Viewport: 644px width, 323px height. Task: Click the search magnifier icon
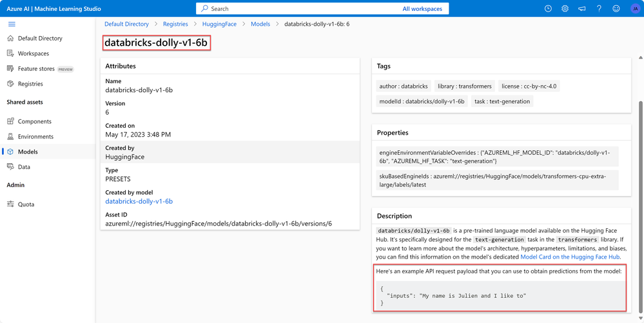point(204,8)
